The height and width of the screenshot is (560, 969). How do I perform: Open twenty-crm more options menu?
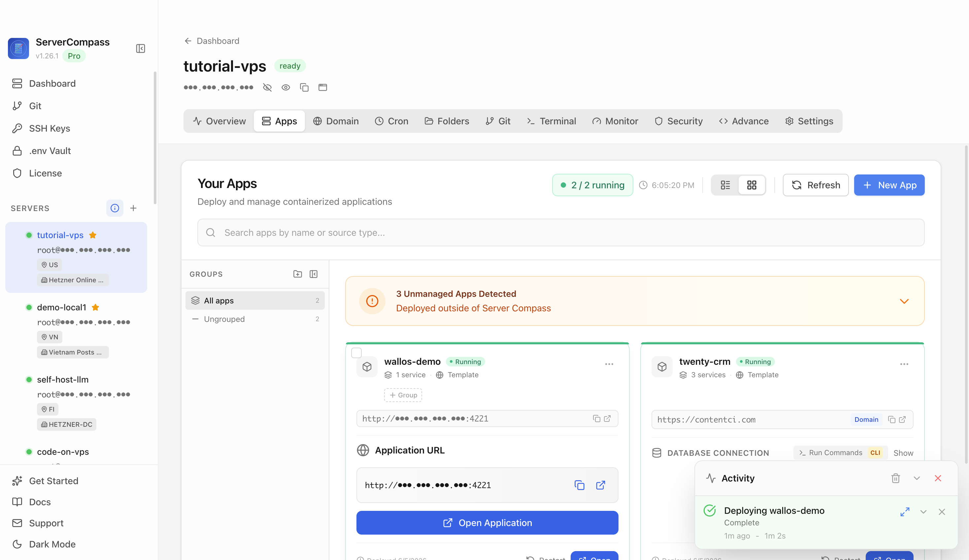904,364
